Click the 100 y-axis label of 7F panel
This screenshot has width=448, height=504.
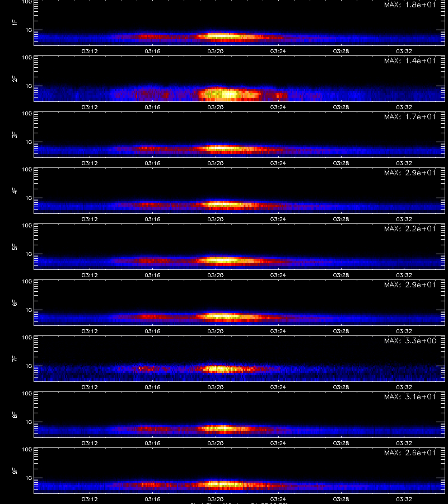(27, 338)
